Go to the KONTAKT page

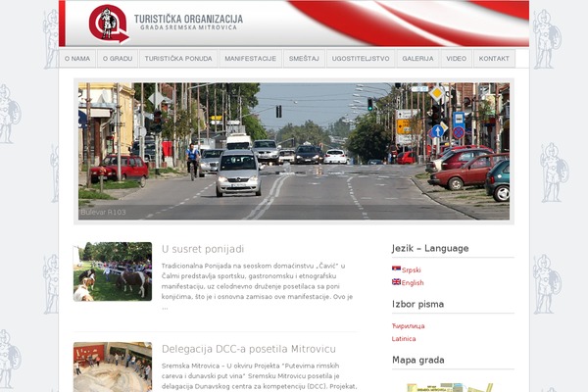[494, 59]
